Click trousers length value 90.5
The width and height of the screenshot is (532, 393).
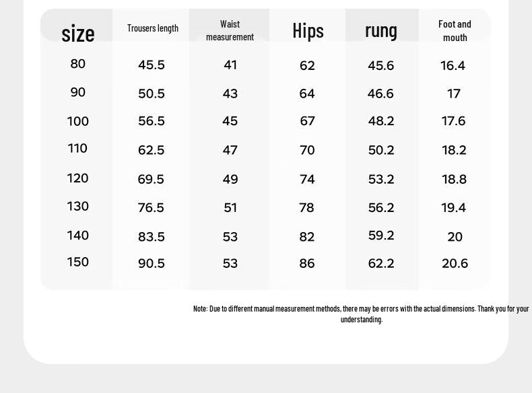pos(152,264)
